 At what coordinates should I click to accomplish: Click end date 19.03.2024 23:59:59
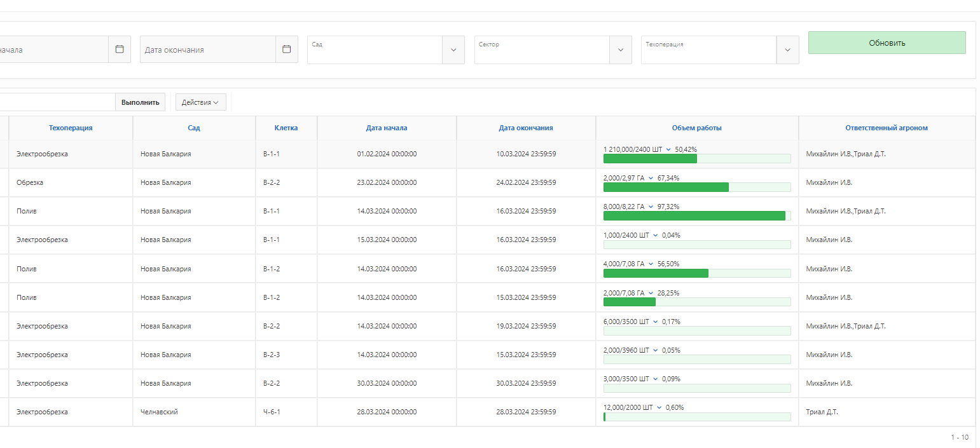pyautogui.click(x=526, y=326)
